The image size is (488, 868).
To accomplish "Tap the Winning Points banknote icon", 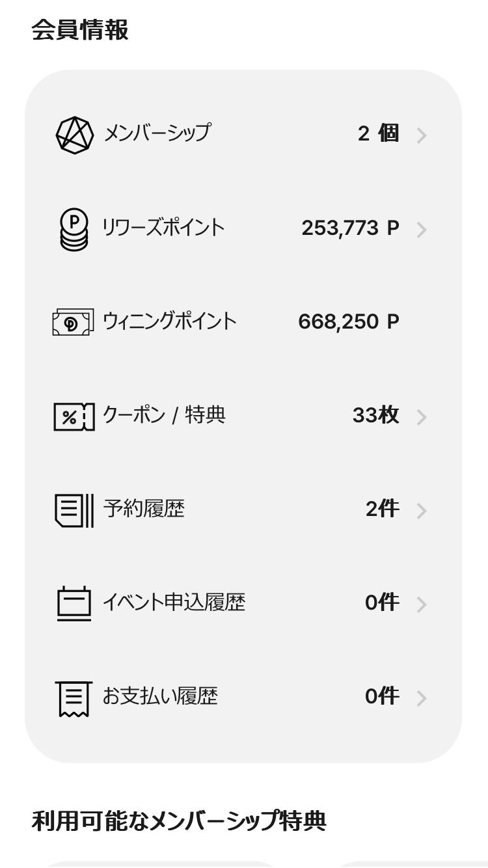I will coord(73,322).
